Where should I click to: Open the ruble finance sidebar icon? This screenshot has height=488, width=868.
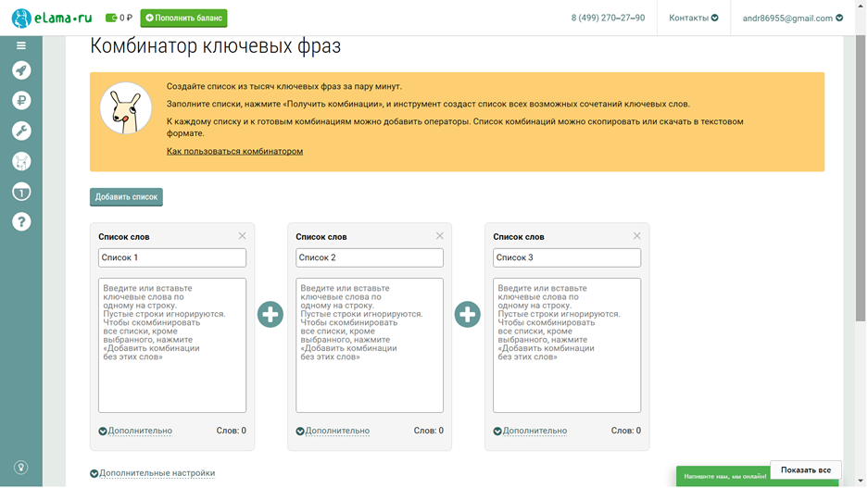pos(21,101)
